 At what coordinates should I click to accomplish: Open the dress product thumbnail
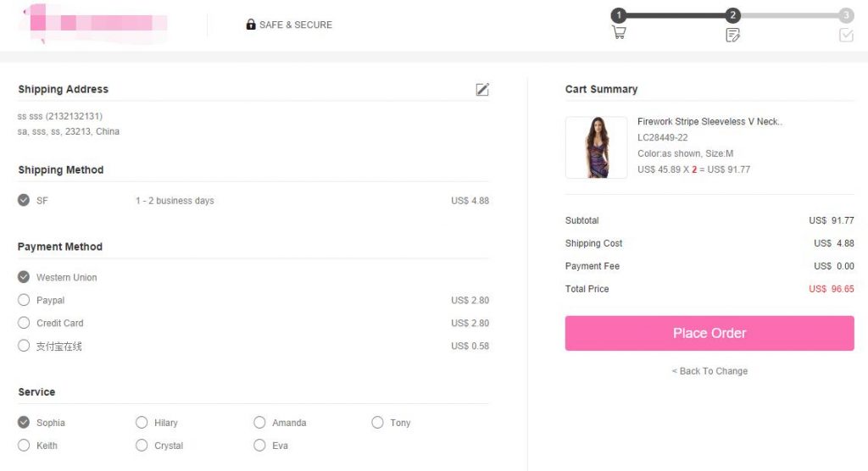click(597, 147)
